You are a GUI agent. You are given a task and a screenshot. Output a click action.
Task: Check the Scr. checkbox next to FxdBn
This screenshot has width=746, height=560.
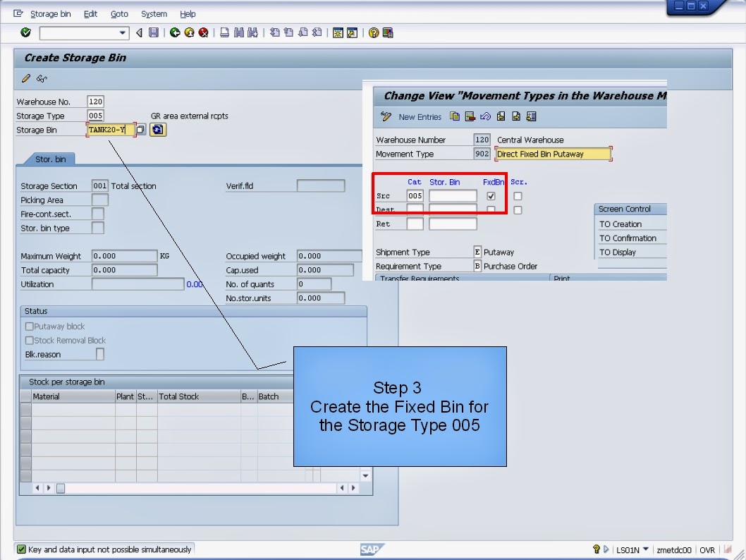click(x=518, y=196)
